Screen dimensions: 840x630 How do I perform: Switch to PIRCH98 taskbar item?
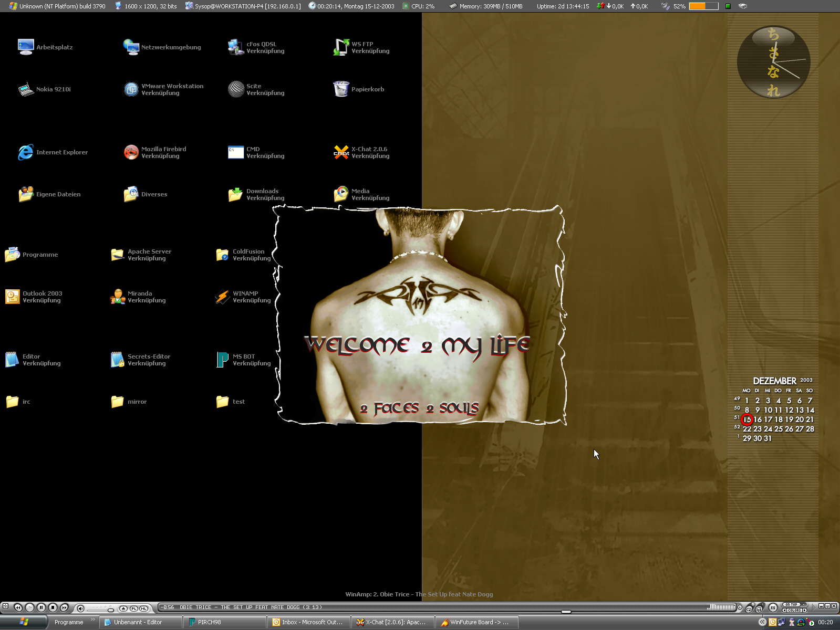225,622
